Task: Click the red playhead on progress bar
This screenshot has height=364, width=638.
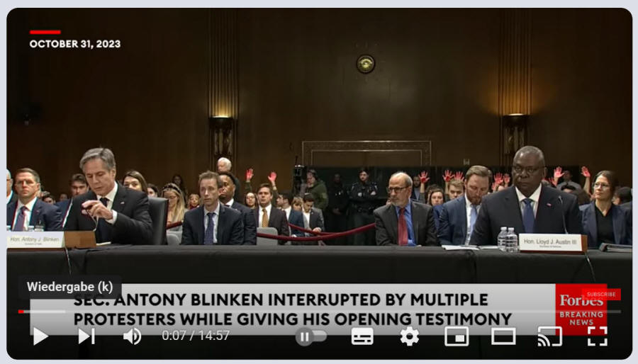Action: pos(21,312)
